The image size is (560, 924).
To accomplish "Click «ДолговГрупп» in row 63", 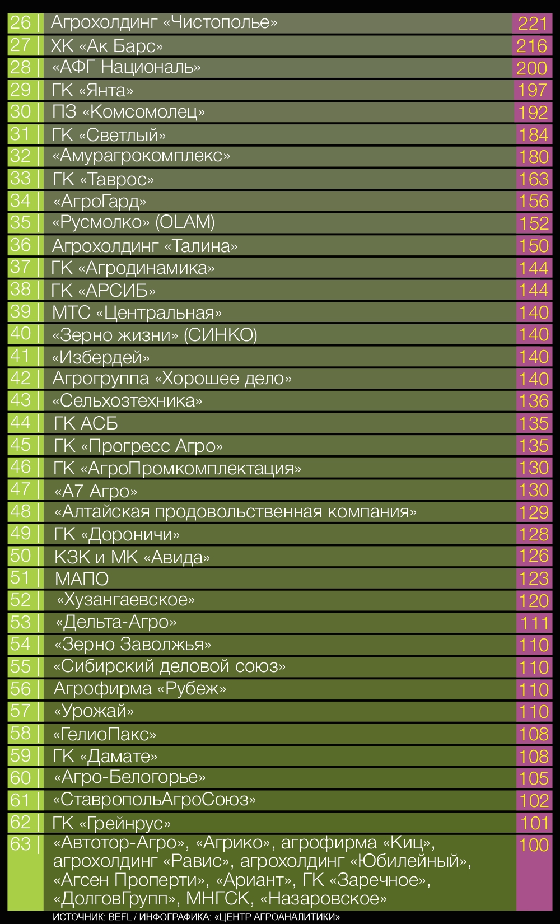I will click(114, 899).
